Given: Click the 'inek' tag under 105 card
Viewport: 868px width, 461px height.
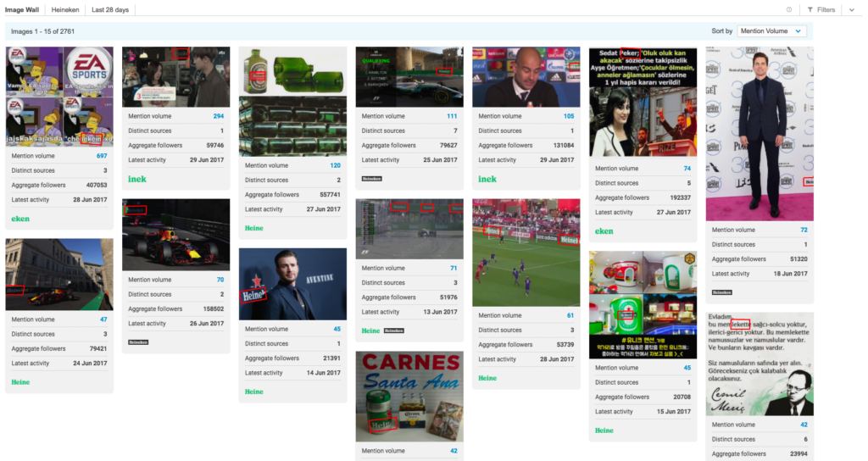Looking at the screenshot, I should coord(487,179).
